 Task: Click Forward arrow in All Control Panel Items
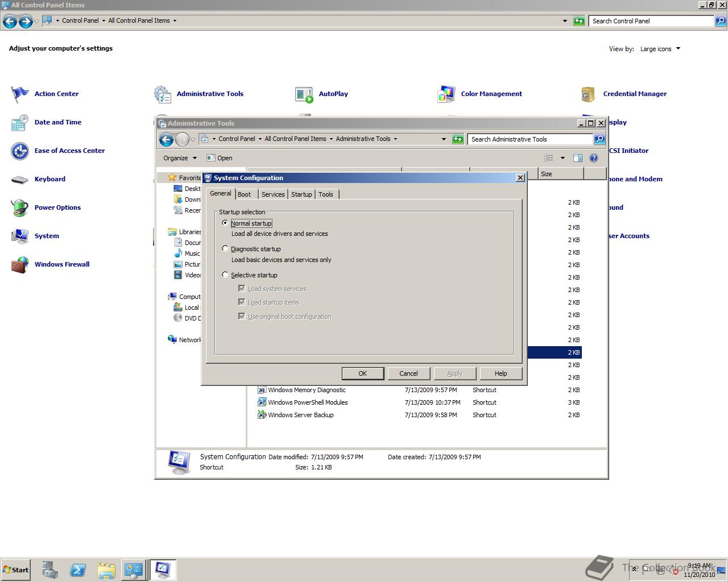click(x=26, y=22)
